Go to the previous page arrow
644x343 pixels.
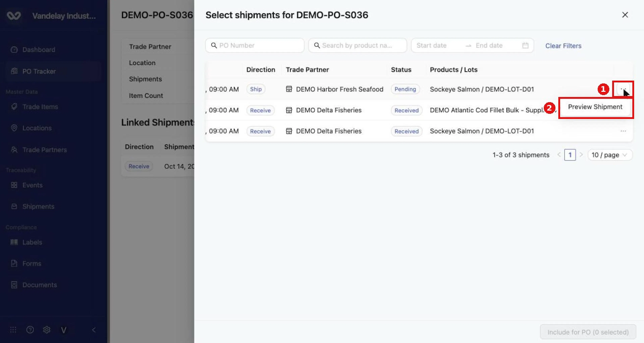559,155
